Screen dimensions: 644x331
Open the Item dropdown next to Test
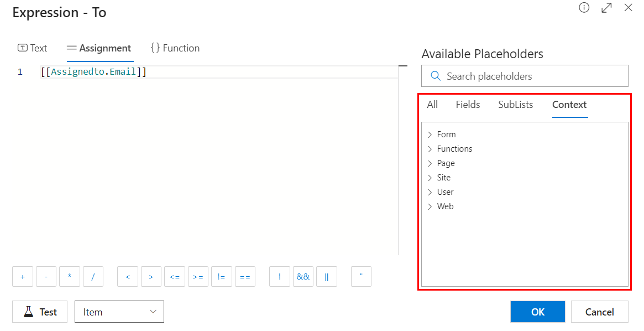[119, 312]
